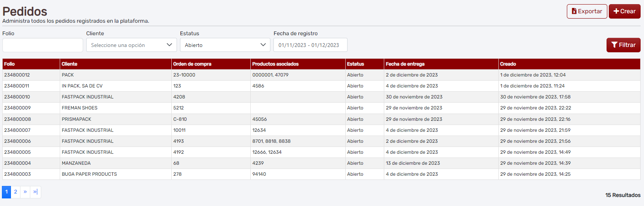644x206 pixels.
Task: Go to next page with the » arrow
Action: (x=25, y=192)
